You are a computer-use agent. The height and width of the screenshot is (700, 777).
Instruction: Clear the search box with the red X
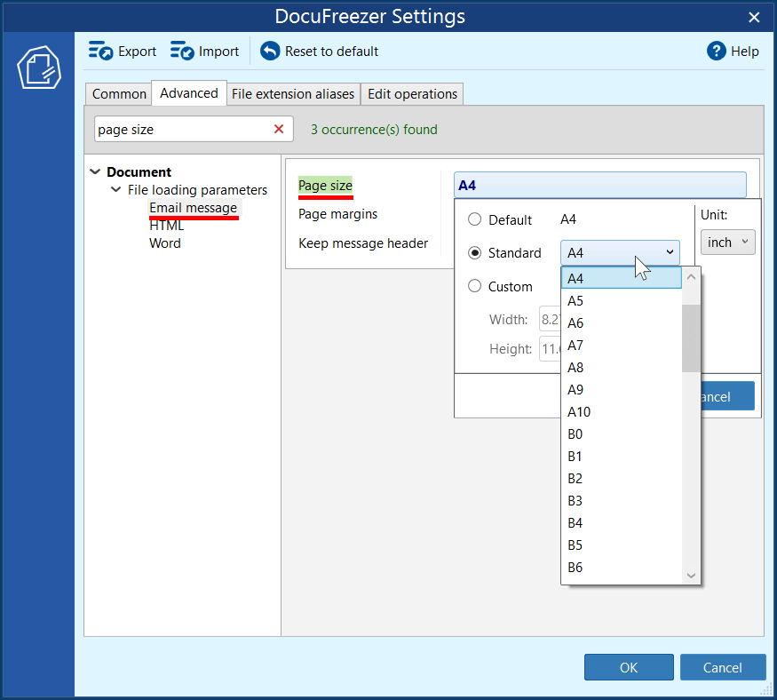coord(278,128)
